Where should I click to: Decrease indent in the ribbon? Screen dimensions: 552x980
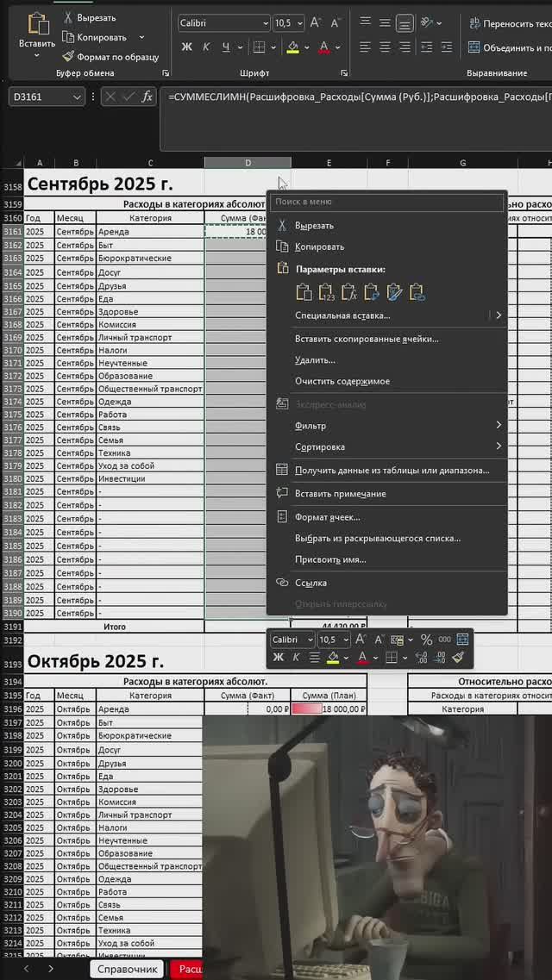426,47
